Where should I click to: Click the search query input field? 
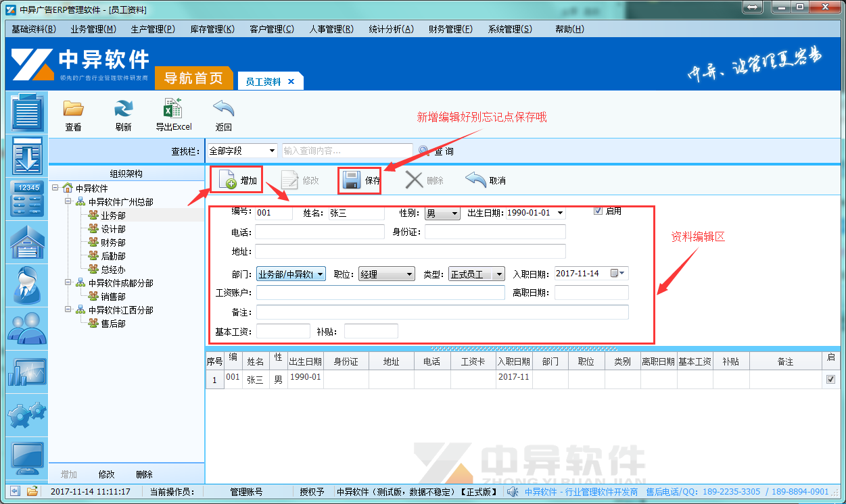[x=347, y=151]
